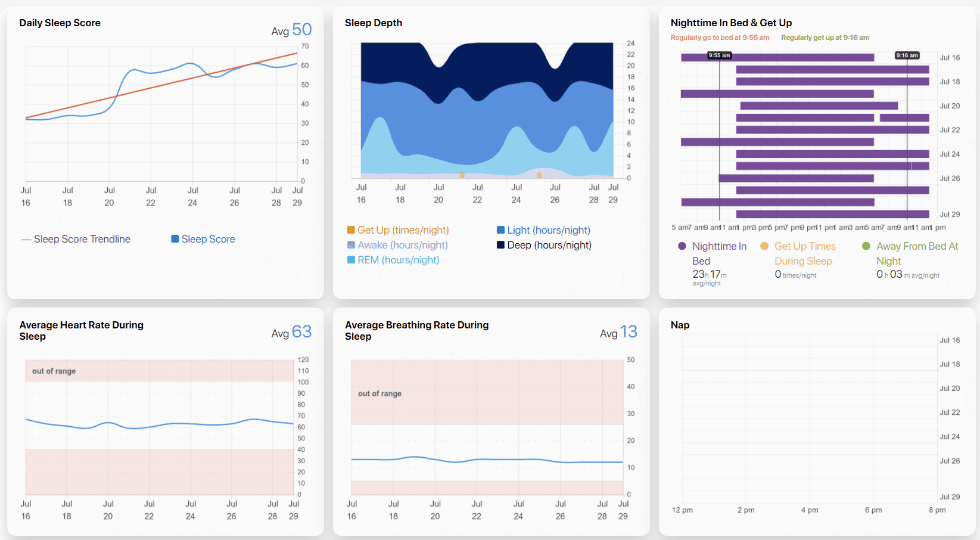This screenshot has width=980, height=540.
Task: Click 'Regularly get up at 9:16 am'
Action: (x=825, y=38)
